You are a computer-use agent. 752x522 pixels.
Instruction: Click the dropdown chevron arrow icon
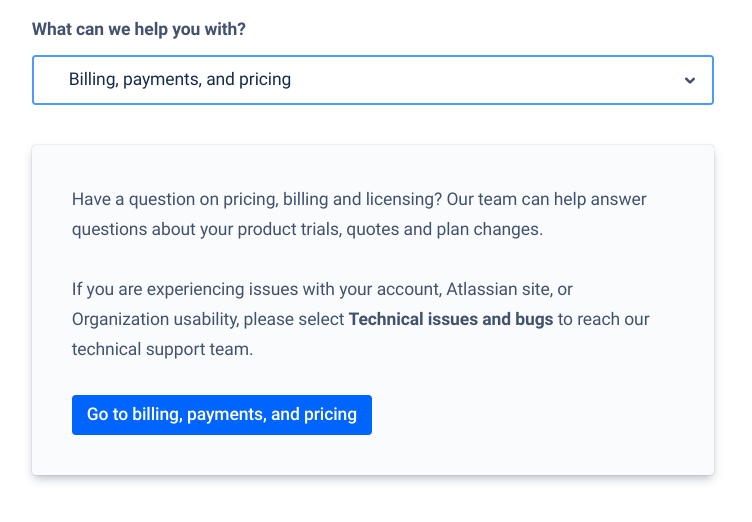point(689,80)
